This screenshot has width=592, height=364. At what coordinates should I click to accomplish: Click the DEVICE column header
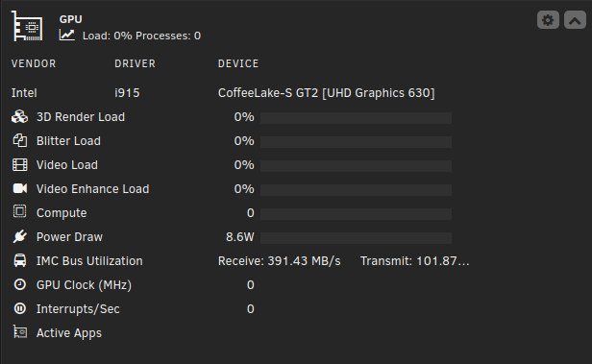click(x=238, y=63)
